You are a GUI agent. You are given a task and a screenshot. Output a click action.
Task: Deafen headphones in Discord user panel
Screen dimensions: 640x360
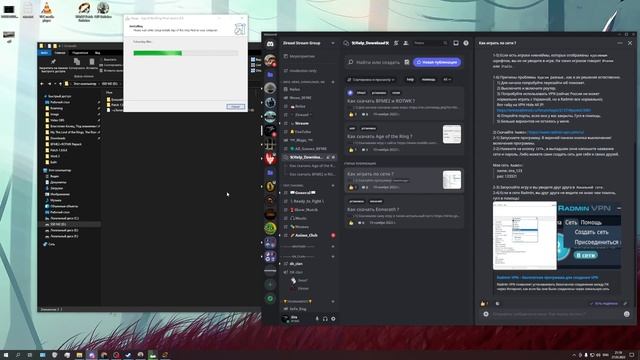(325, 319)
